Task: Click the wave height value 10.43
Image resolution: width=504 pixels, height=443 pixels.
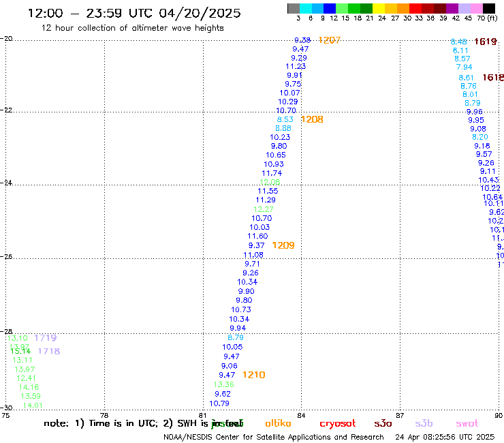Action: (x=488, y=180)
